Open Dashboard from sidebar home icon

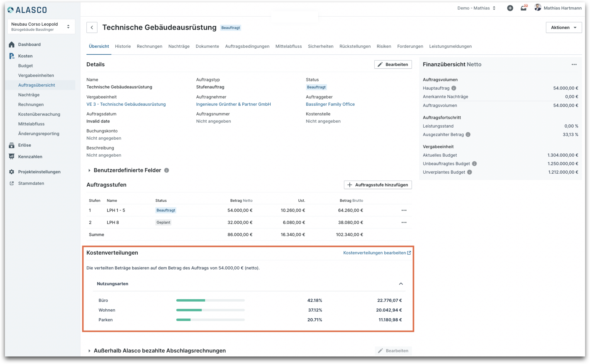(11, 45)
